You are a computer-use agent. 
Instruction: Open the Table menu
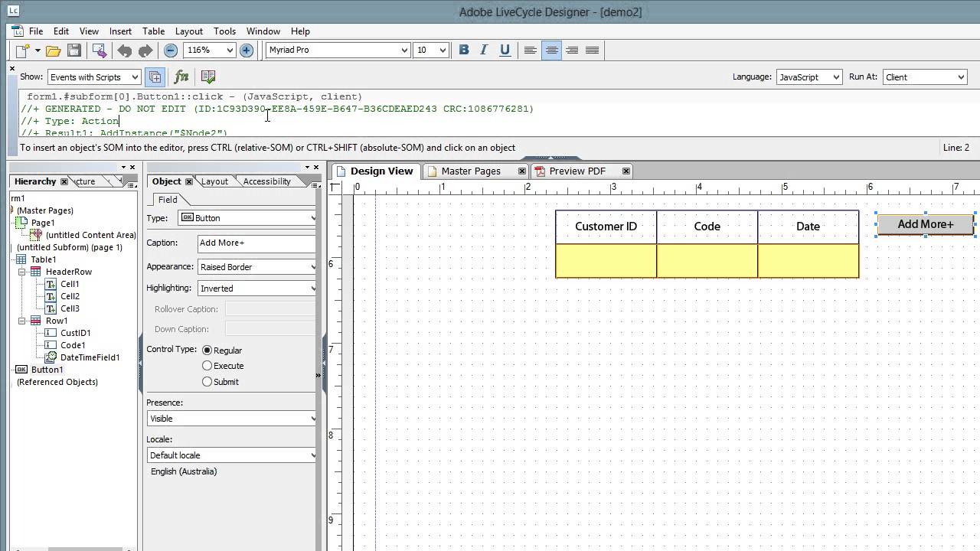click(x=153, y=31)
